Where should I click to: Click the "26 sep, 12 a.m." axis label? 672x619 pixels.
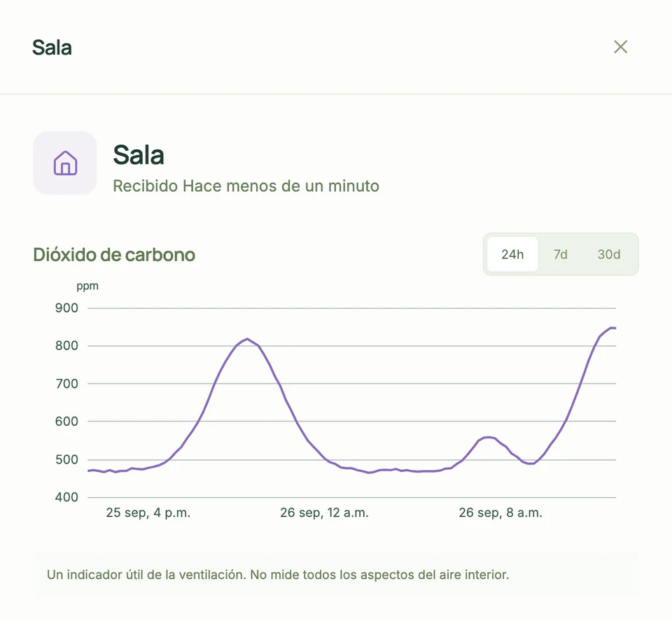coord(324,513)
